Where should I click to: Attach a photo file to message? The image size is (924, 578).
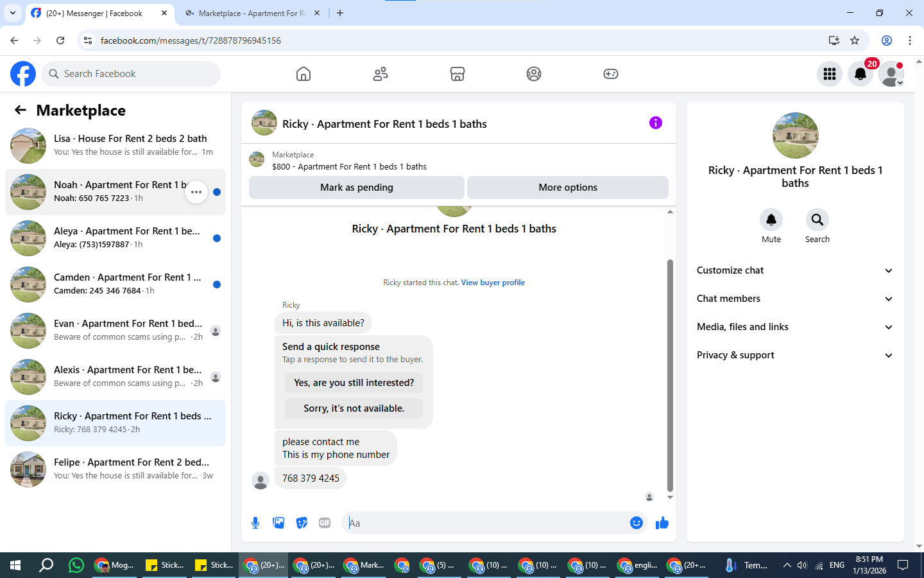coord(278,523)
